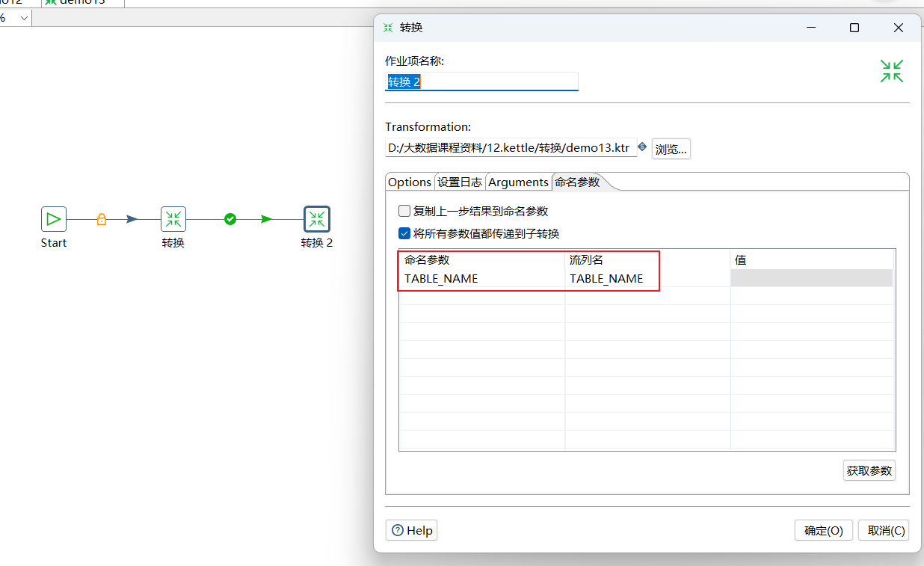Click the 转换 2 label on the canvas
Screen dimensions: 924x566
click(317, 243)
